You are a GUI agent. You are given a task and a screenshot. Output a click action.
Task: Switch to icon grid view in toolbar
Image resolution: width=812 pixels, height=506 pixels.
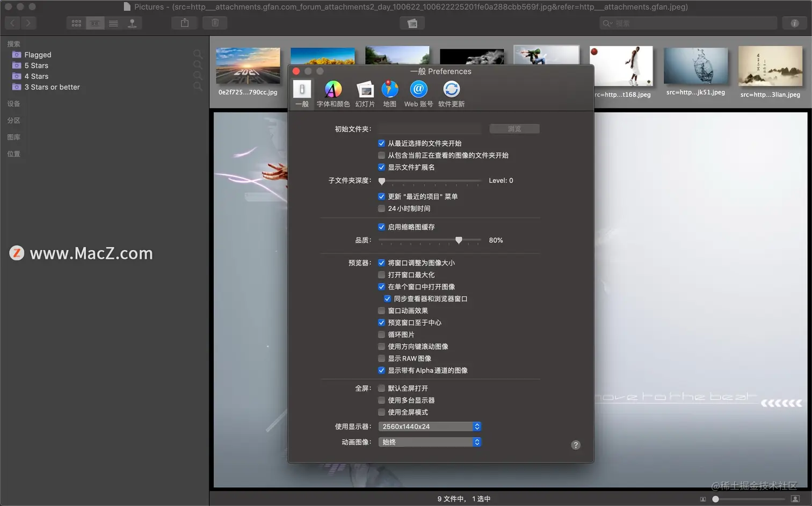pos(76,23)
